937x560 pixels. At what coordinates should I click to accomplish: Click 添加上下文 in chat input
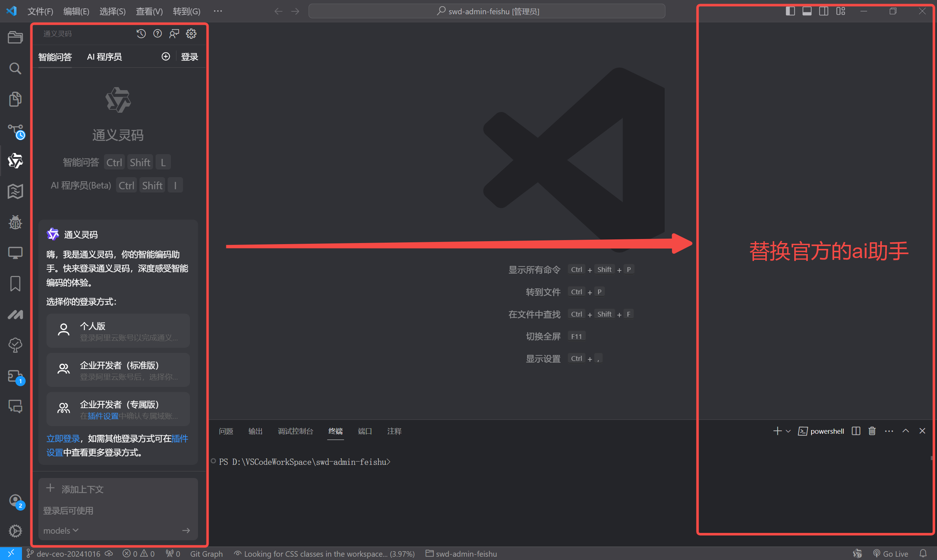[75, 489]
